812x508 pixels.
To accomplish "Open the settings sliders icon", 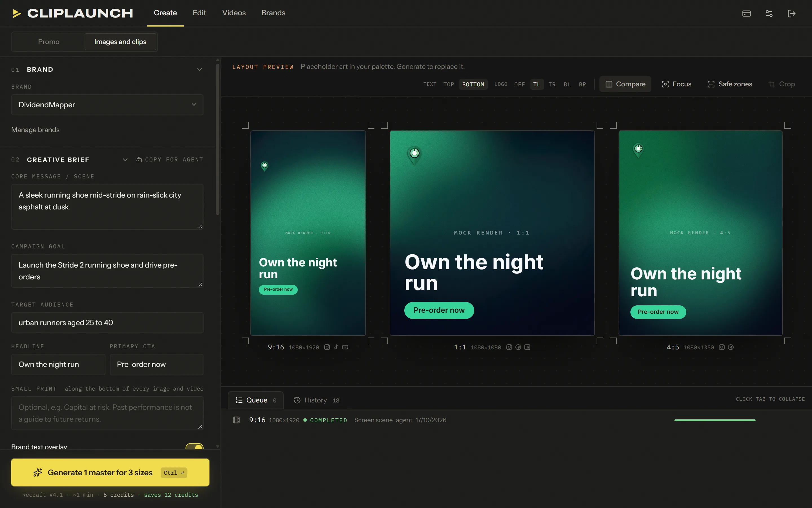I will coord(769,14).
